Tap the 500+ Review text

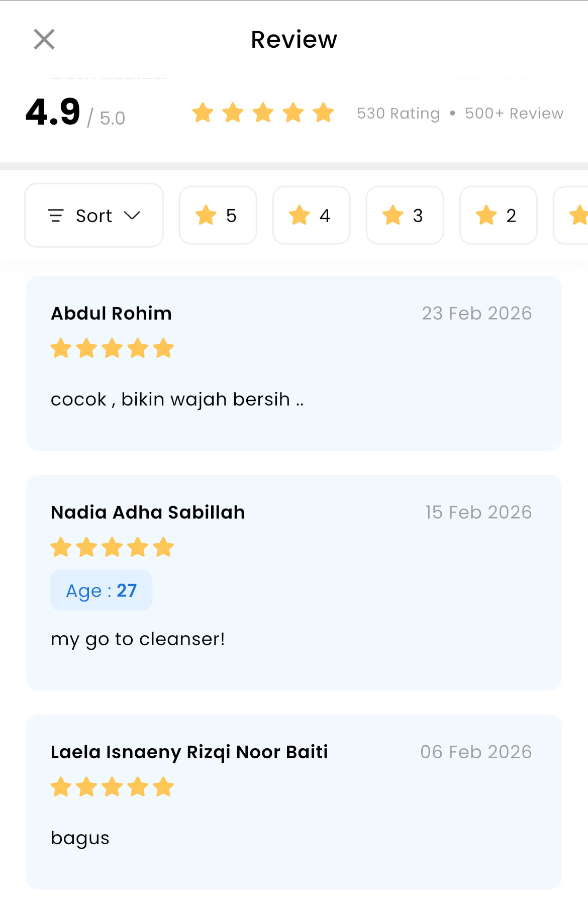tap(514, 114)
